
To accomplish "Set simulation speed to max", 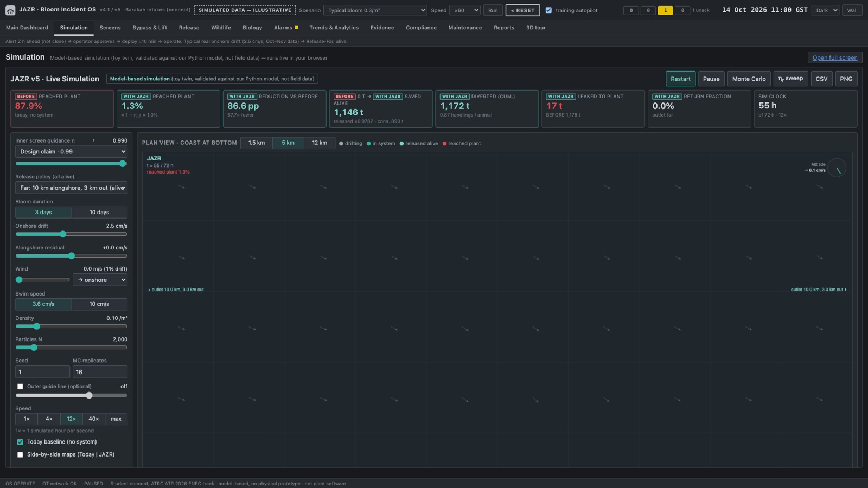I will pos(116,419).
